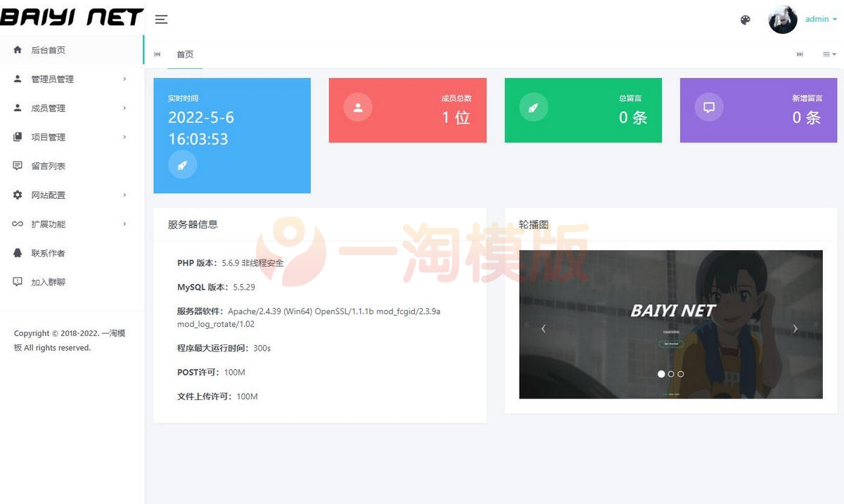Click the theme palette icon in the header
This screenshot has width=844, height=504.
[x=745, y=20]
